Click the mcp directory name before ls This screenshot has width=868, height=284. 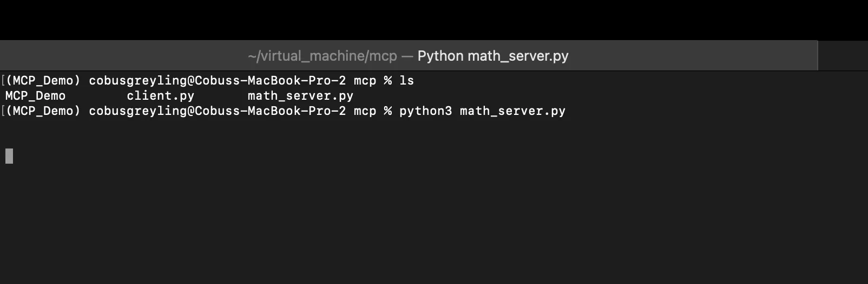(x=365, y=81)
